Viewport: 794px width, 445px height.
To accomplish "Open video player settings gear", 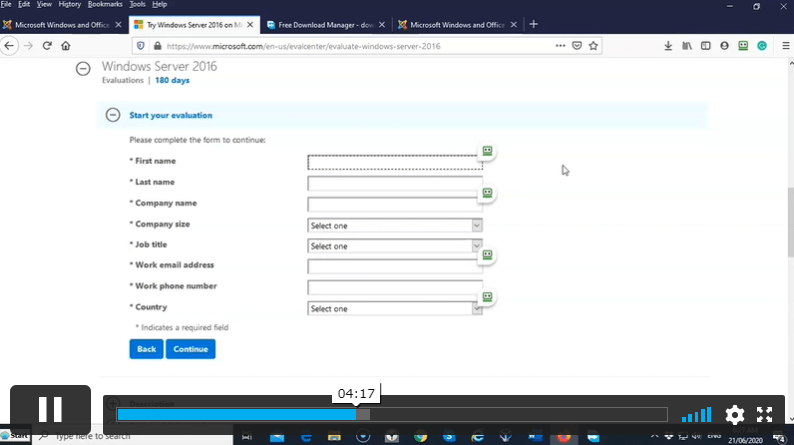I will pyautogui.click(x=734, y=414).
